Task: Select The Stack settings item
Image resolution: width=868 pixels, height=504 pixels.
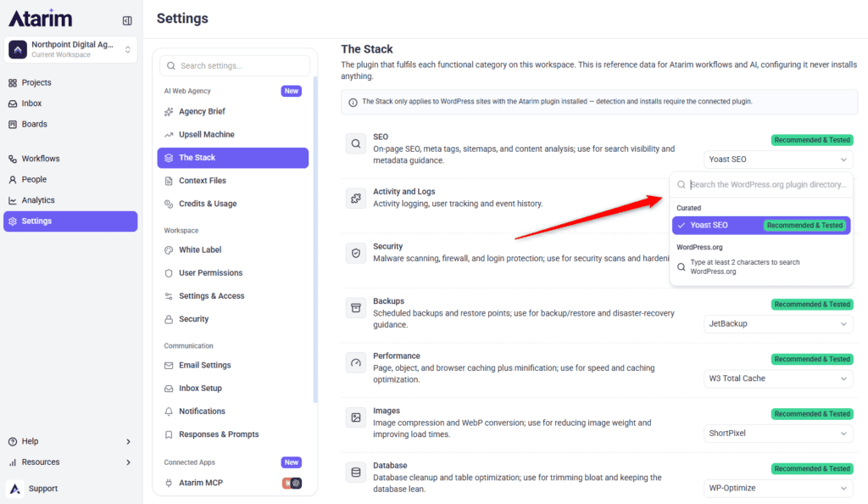Action: click(x=233, y=158)
